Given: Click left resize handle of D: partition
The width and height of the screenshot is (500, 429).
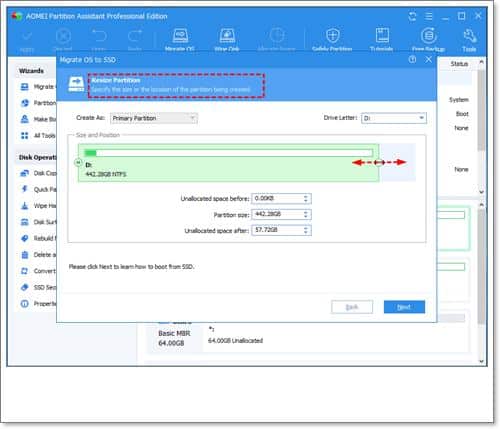Looking at the screenshot, I should pos(78,162).
